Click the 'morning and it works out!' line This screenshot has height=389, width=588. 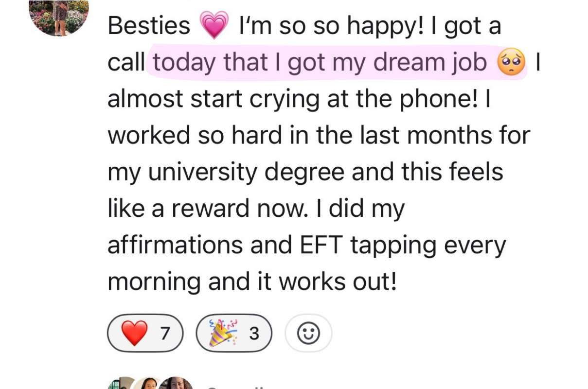click(252, 281)
